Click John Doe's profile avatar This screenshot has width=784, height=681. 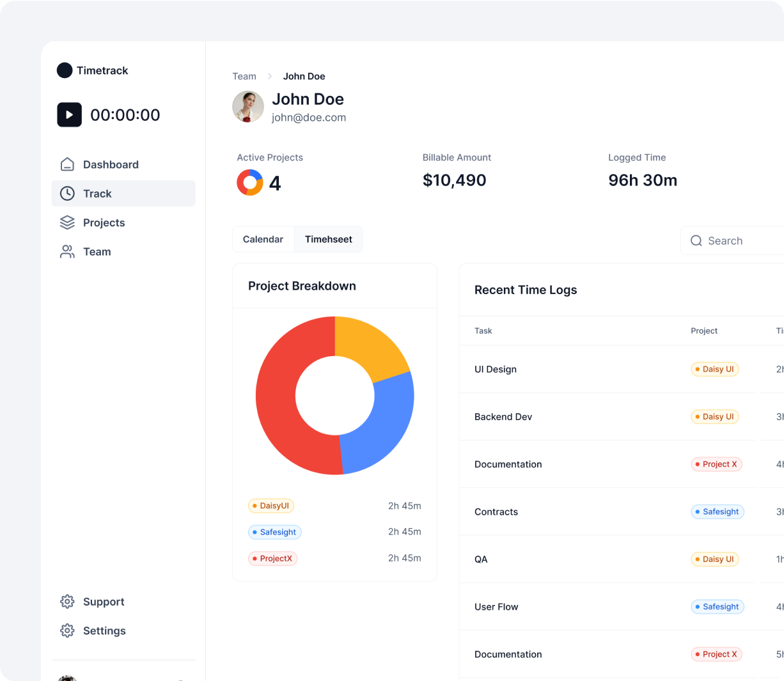[x=248, y=107]
